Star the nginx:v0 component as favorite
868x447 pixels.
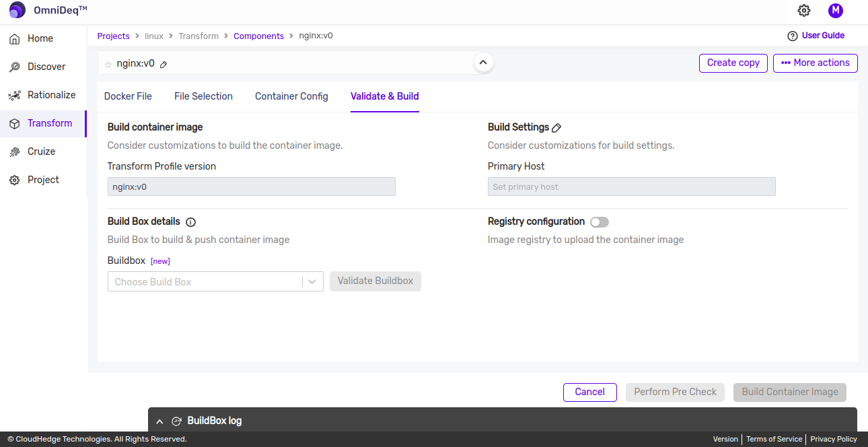(108, 65)
